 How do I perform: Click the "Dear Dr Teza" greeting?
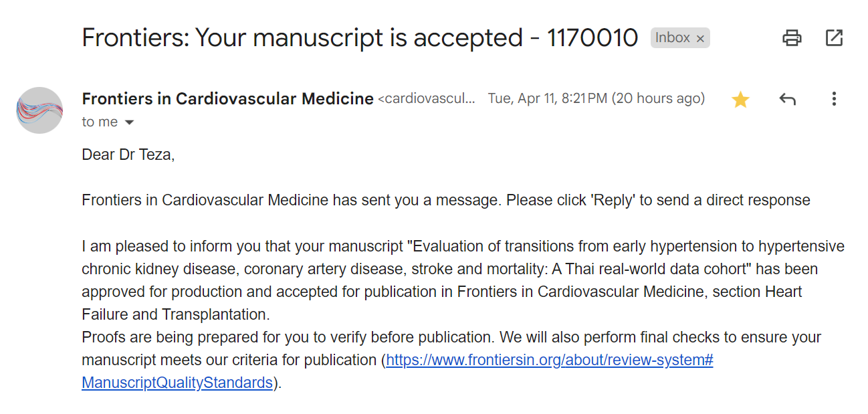(128, 155)
